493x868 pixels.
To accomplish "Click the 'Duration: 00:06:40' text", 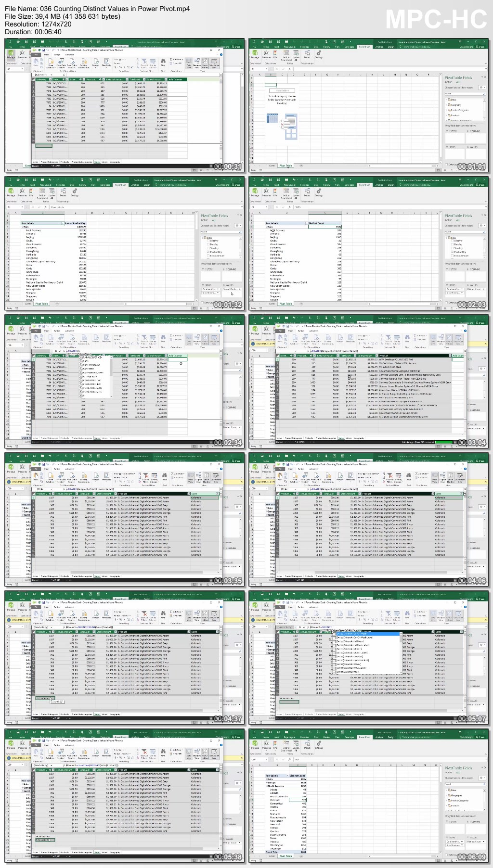I will [33, 32].
